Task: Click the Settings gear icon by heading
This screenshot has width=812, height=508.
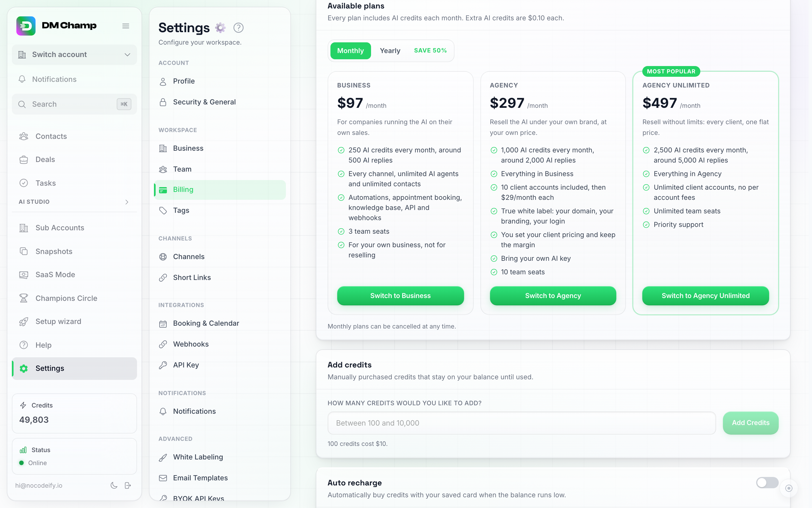Action: [x=220, y=28]
